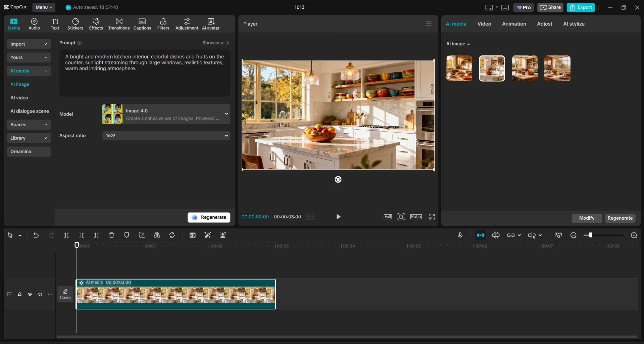
Task: Mute the timeline track audio
Action: point(40,294)
